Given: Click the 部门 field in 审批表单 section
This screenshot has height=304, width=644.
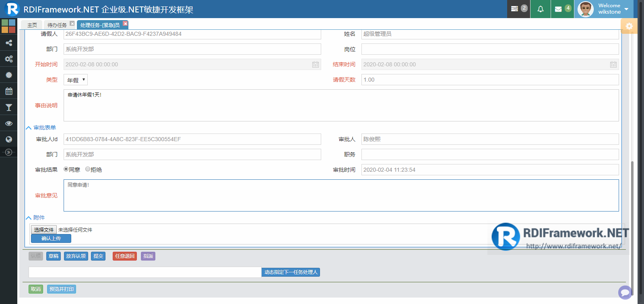Looking at the screenshot, I should pos(192,154).
